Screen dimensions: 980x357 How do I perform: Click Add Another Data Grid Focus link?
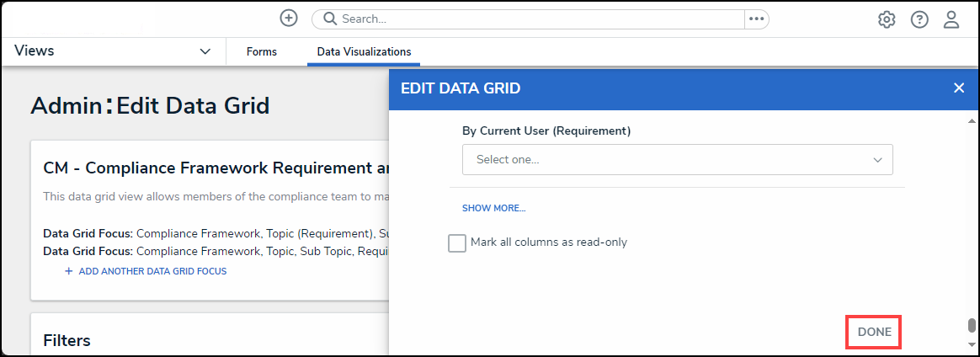pos(152,271)
